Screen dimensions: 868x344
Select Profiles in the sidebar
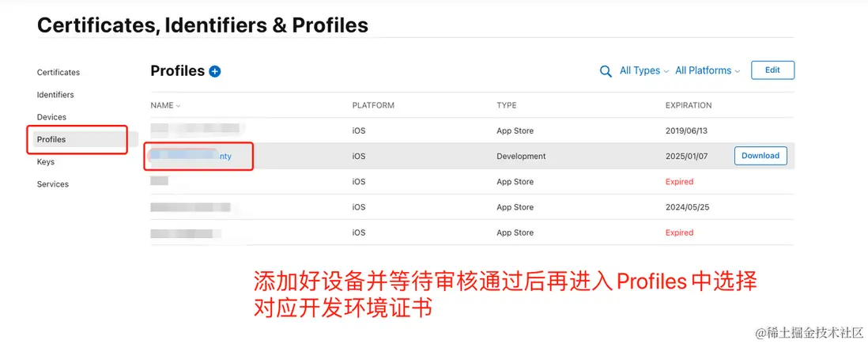pyautogui.click(x=51, y=139)
